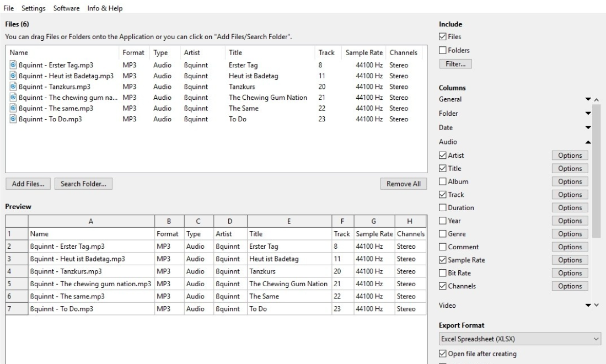
Task: Enable the Genre column checkbox
Action: (x=443, y=234)
